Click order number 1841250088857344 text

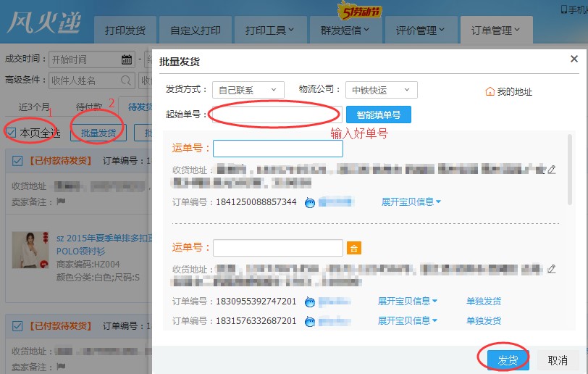256,202
